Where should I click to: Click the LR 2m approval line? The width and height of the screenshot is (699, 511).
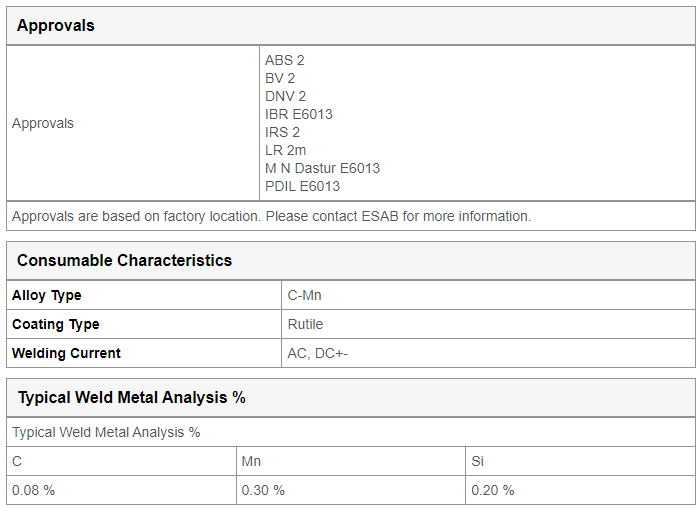point(285,150)
